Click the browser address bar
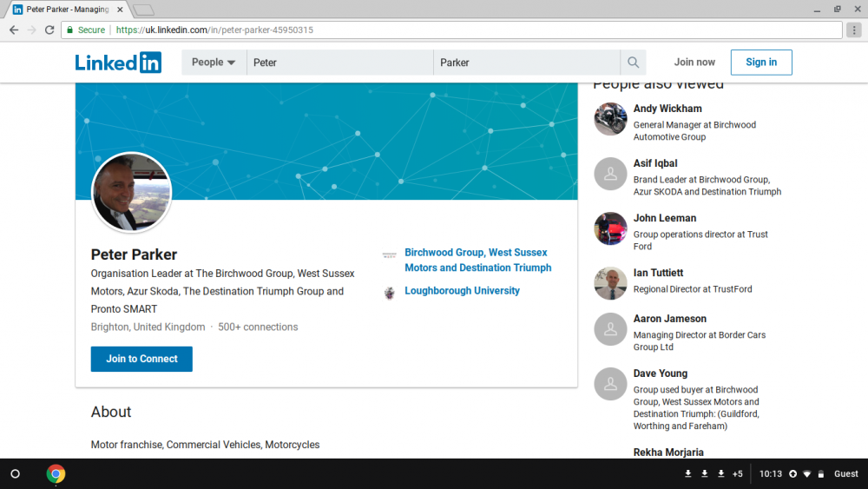Viewport: 868px width, 489px height. [x=451, y=30]
